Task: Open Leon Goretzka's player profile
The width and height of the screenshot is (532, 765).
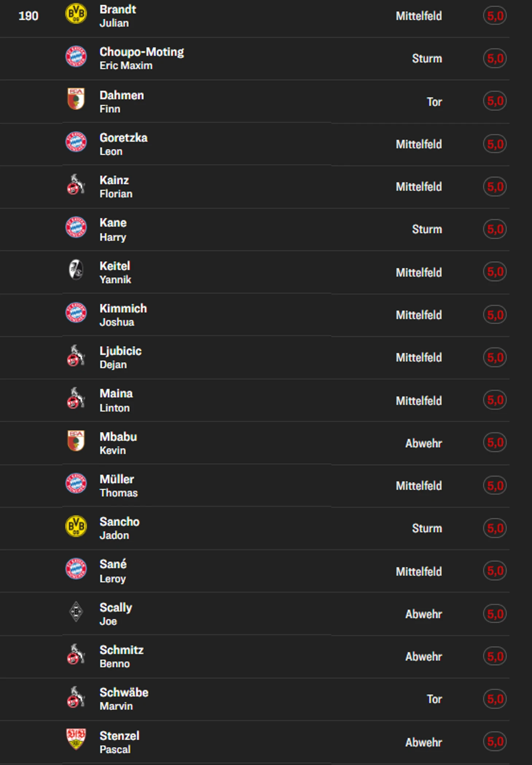Action: (124, 144)
